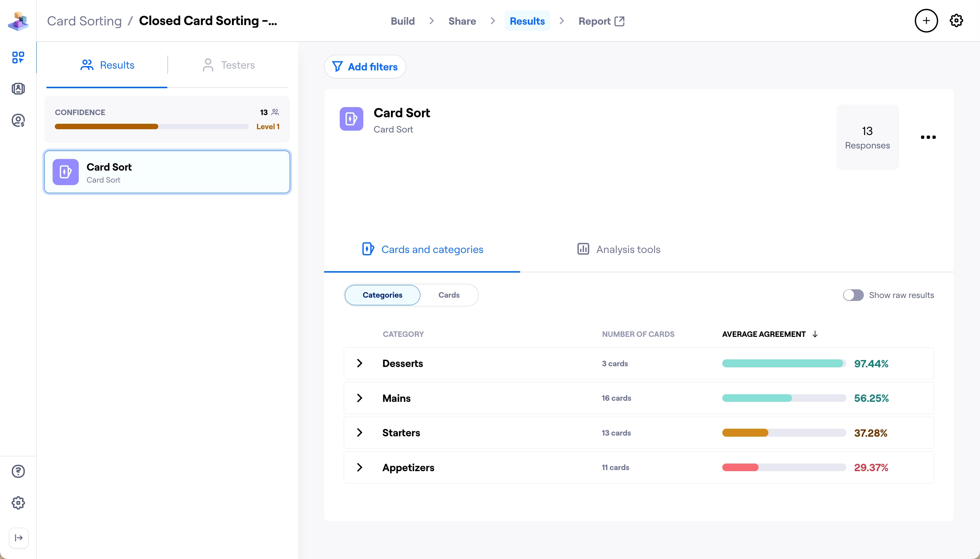
Task: Open the help question mark icon
Action: (18, 471)
